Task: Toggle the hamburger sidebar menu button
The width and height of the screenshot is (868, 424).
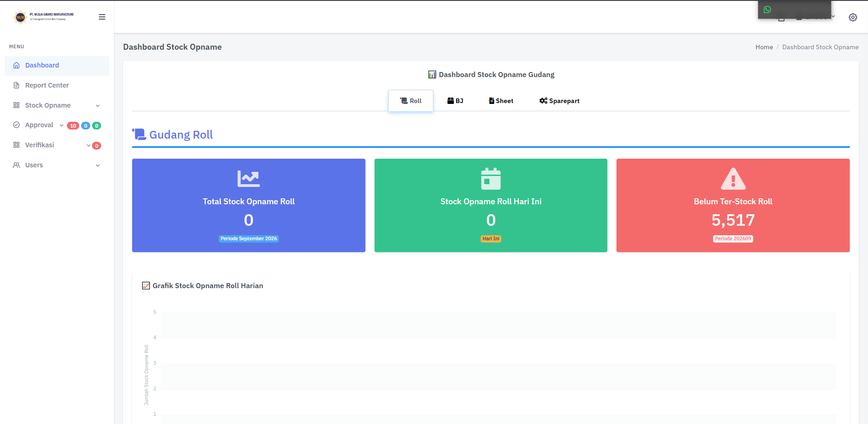Action: point(102,17)
